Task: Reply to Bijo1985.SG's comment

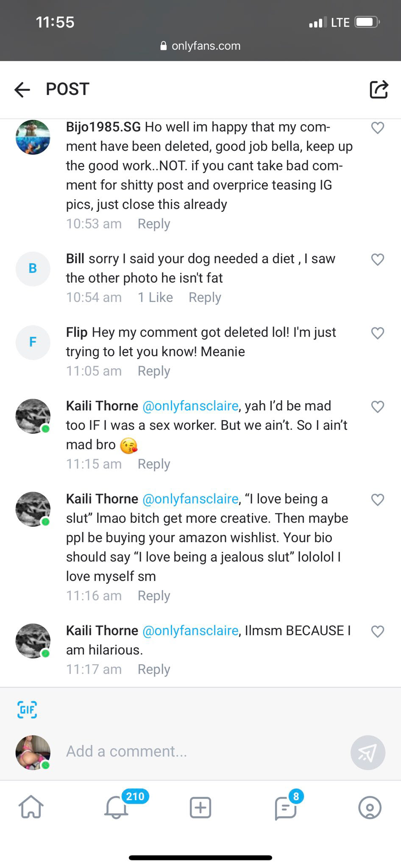Action: 153,224
